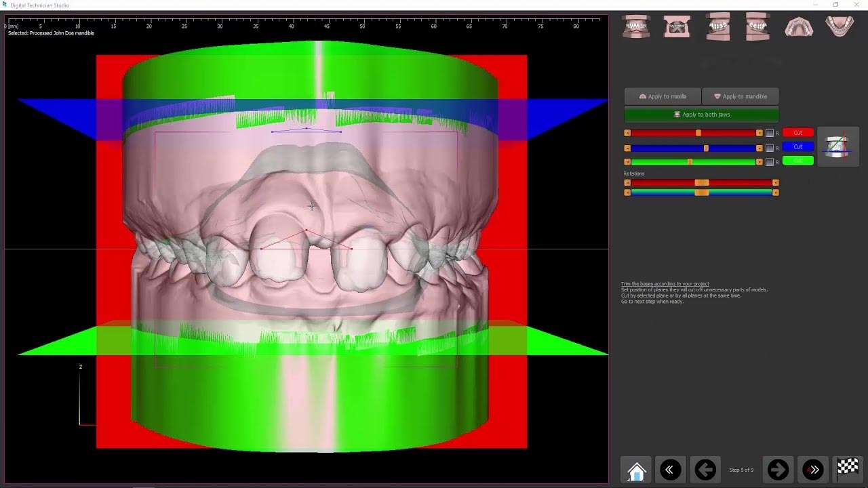The image size is (868, 488).
Task: Skip forward with the double-arrow button
Action: pos(813,469)
